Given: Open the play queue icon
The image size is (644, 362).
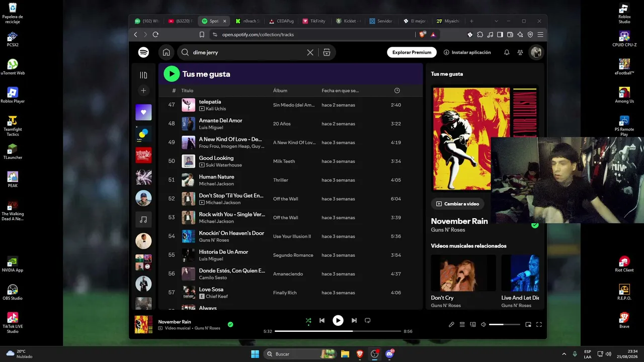Looking at the screenshot, I should point(462,324).
